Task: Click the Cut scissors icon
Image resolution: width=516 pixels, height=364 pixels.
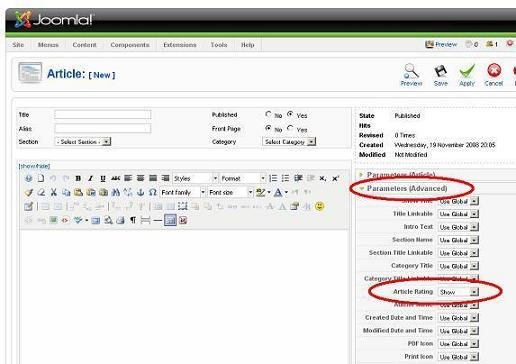Action: pos(54,192)
